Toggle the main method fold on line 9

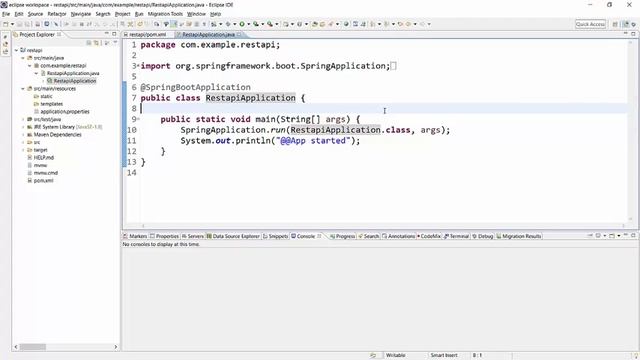point(138,119)
